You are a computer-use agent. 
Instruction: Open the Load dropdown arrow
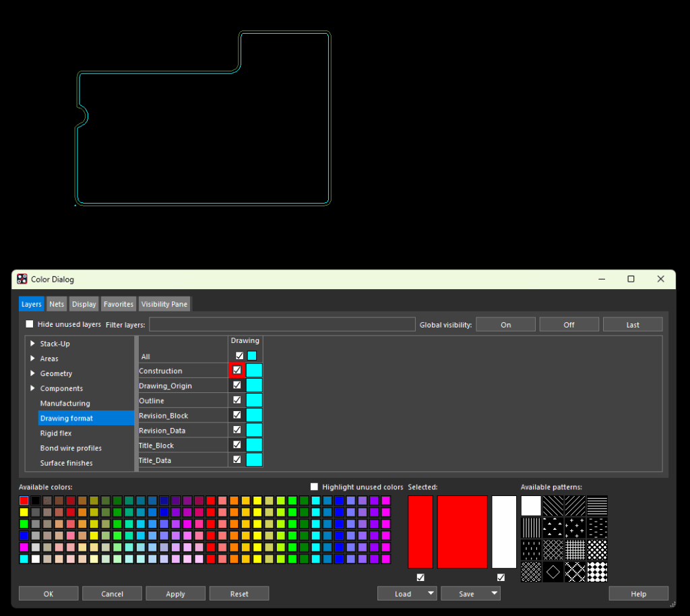(431, 594)
